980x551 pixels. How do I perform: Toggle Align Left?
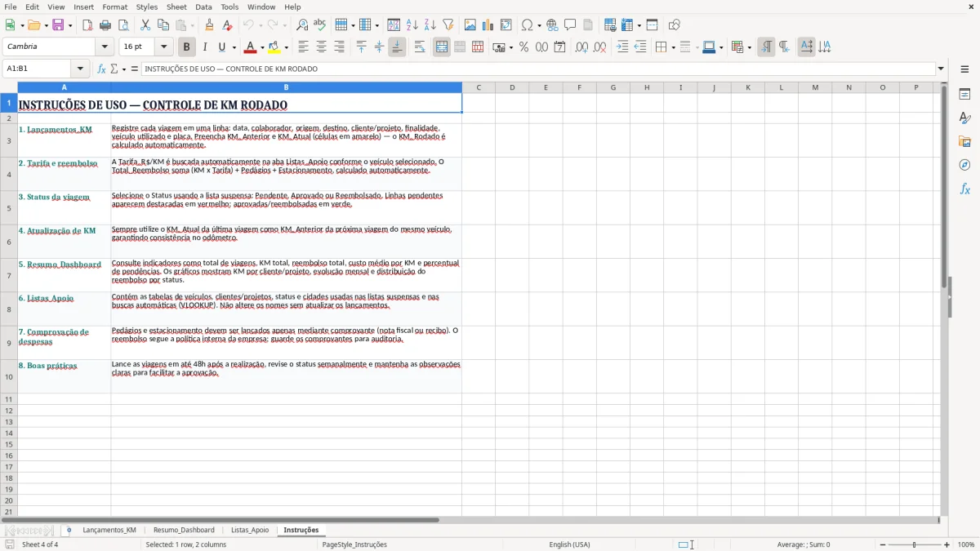pyautogui.click(x=304, y=47)
